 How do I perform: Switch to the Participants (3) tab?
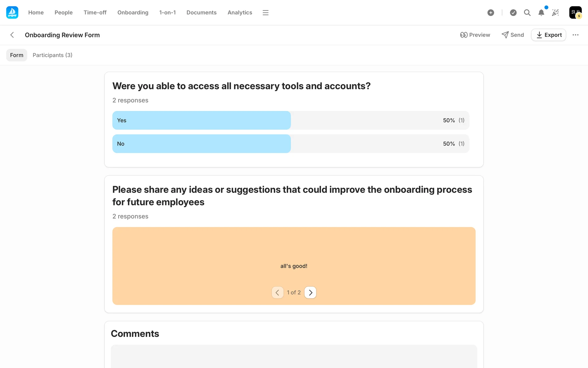click(52, 55)
